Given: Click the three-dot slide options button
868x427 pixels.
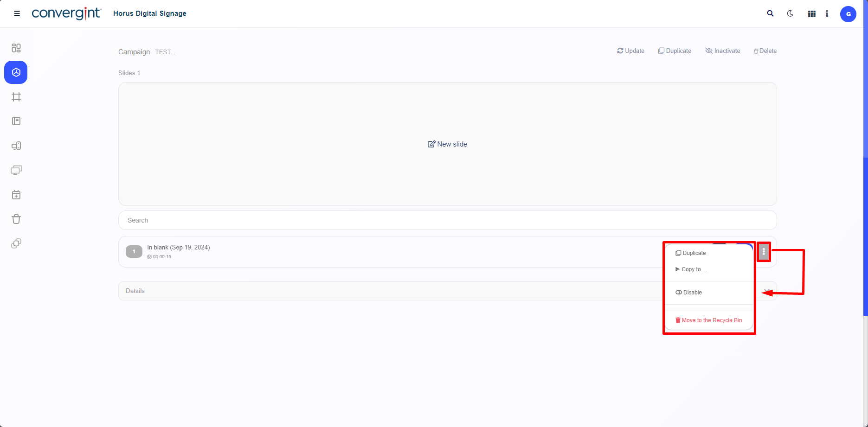Looking at the screenshot, I should click(764, 252).
